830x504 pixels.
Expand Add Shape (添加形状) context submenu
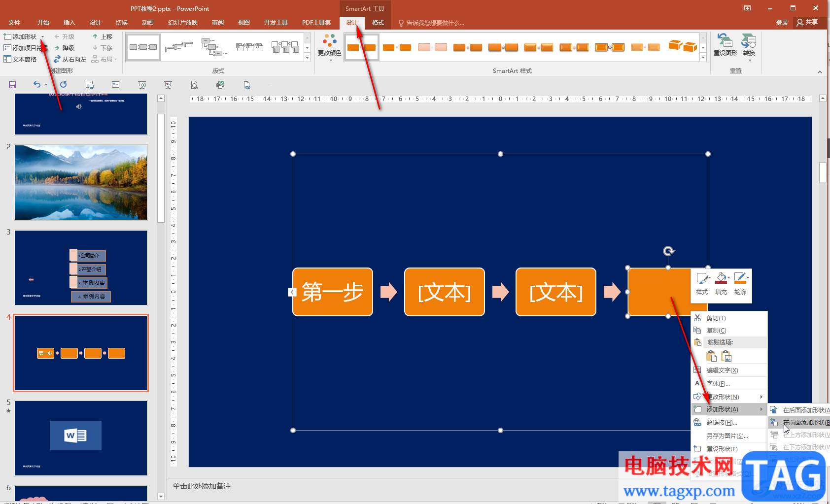click(x=729, y=409)
